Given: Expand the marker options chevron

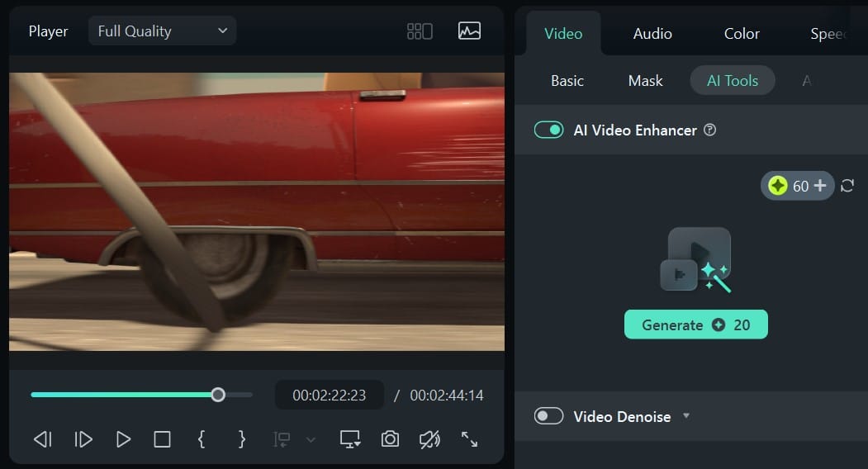Looking at the screenshot, I should tap(311, 440).
